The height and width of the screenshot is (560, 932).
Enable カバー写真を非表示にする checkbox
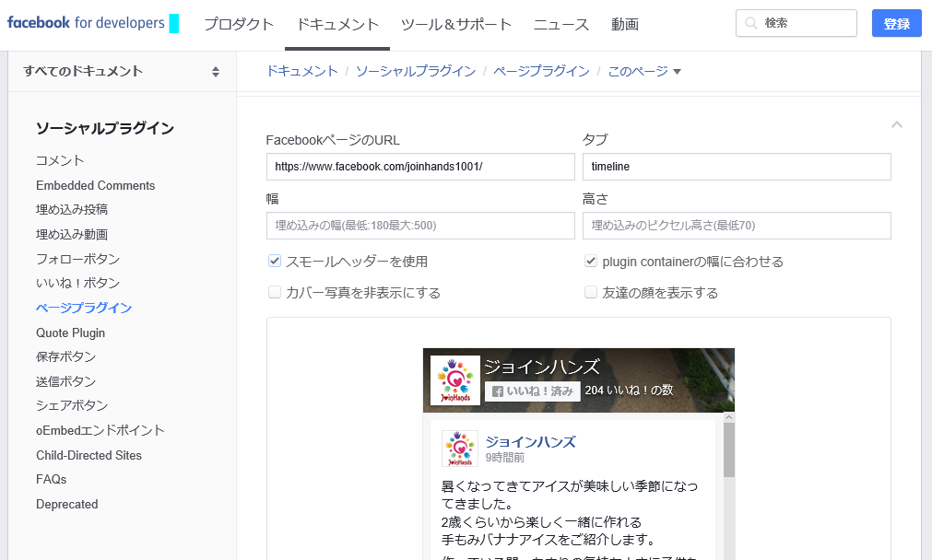point(275,292)
